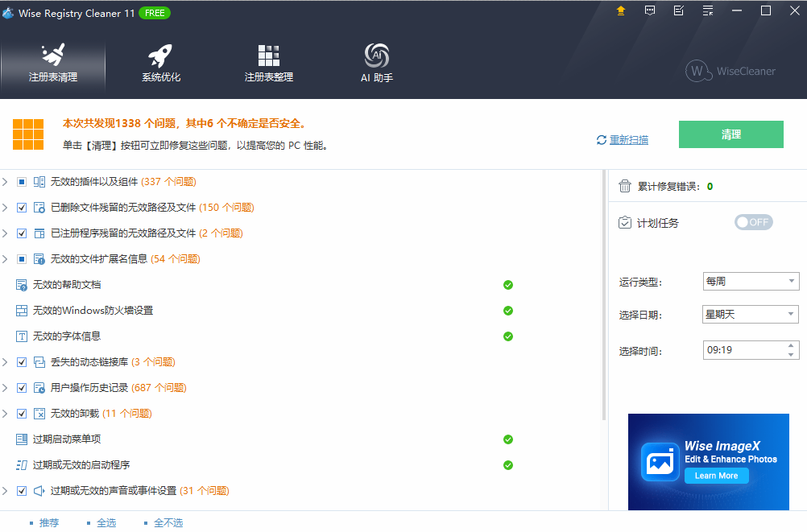This screenshot has height=532, width=807.
Task: Click the green 清理 button
Action: point(730,134)
